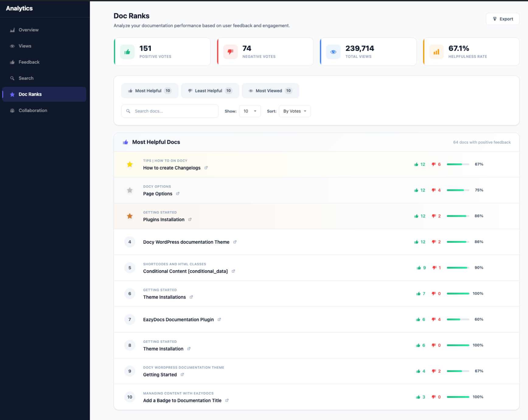Click the gold star on the Changelogs row
Viewport: 528px width, 420px height.
coord(130,165)
